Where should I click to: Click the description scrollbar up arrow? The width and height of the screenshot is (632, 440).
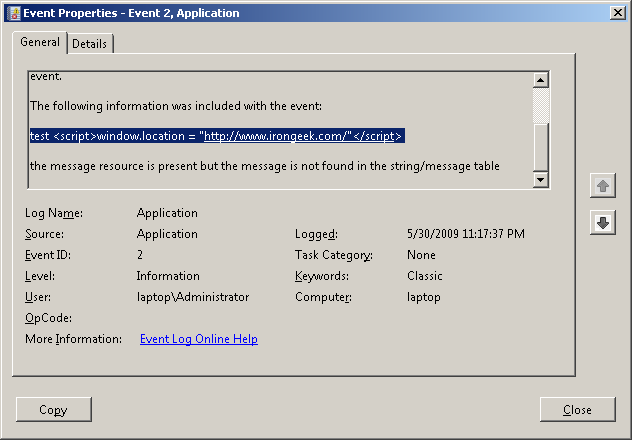pos(541,80)
